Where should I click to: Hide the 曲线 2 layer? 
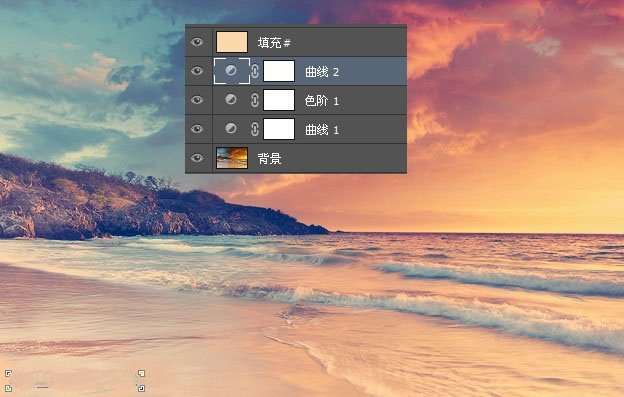pos(197,71)
